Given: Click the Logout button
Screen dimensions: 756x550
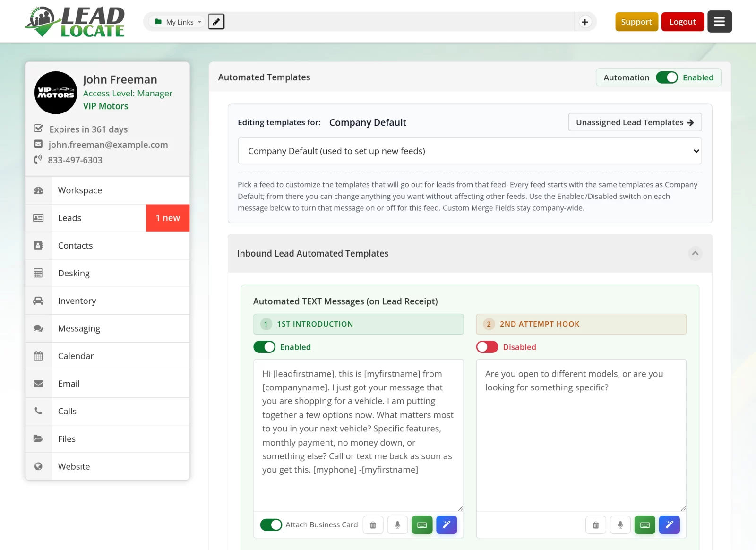Looking at the screenshot, I should click(682, 22).
